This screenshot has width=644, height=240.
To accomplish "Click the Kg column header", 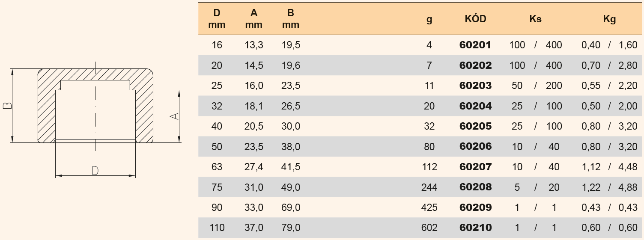I will pos(609,19).
